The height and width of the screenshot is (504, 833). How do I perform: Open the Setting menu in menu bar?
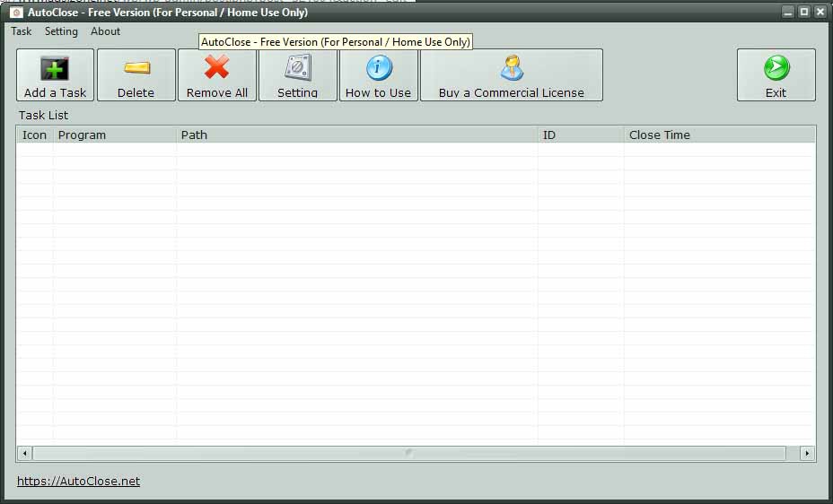pos(61,31)
